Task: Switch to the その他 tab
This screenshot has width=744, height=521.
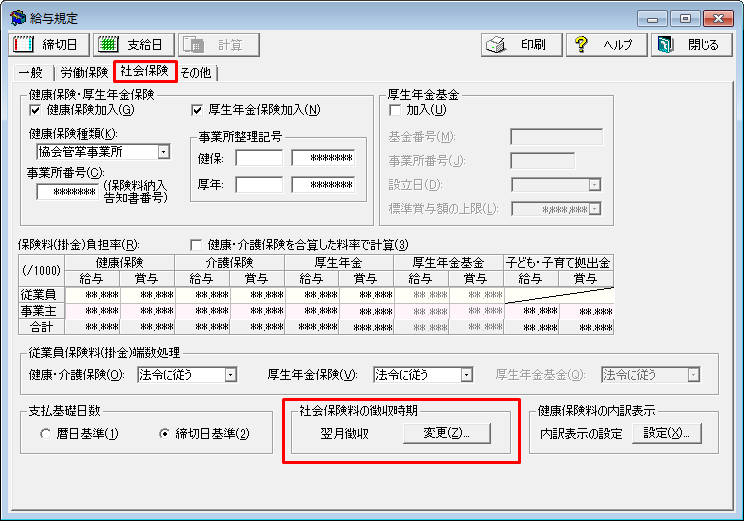Action: tap(198, 73)
